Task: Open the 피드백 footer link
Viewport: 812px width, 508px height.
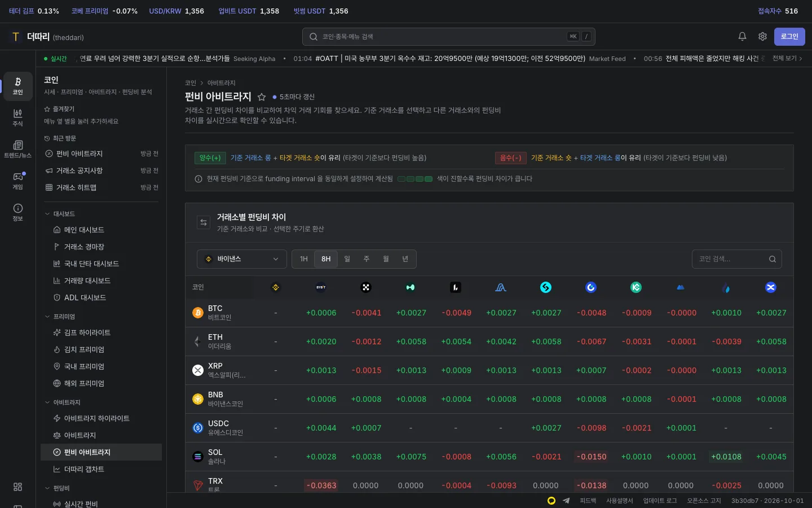Action: click(x=588, y=501)
